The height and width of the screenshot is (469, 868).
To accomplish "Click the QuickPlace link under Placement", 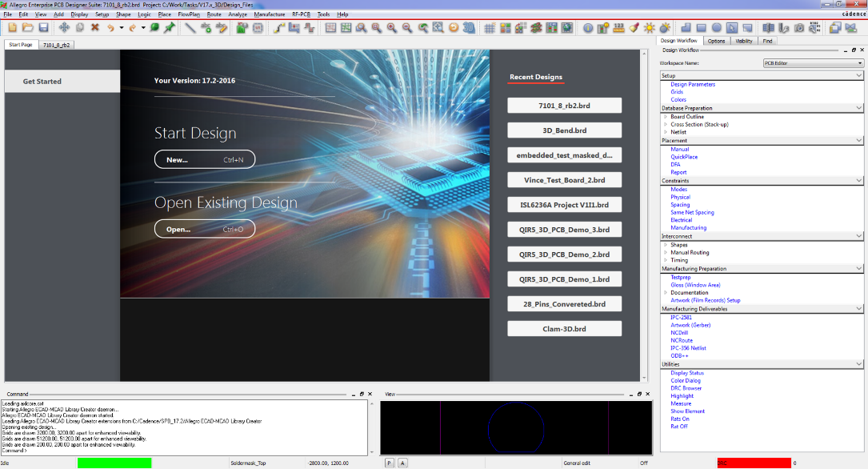I will [x=684, y=157].
